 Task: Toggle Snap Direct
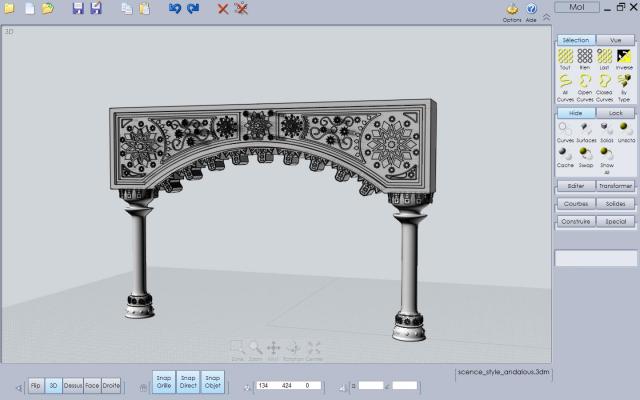pyautogui.click(x=188, y=382)
